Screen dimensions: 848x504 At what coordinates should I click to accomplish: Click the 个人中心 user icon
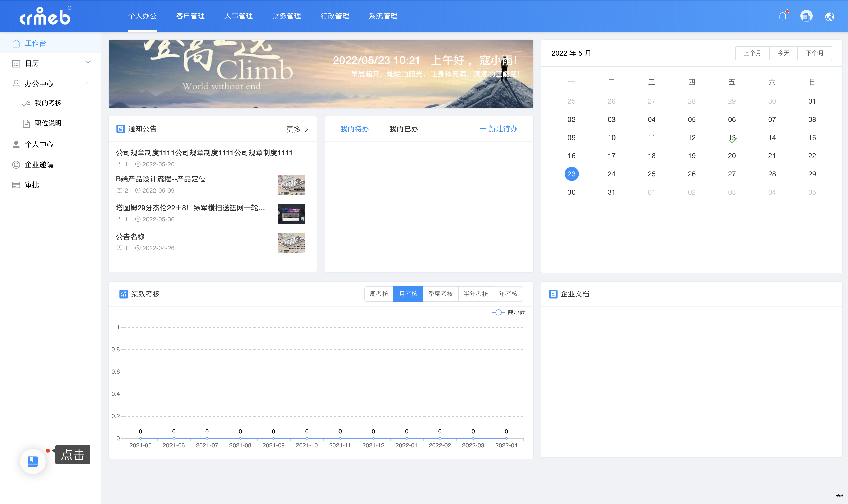click(x=16, y=144)
